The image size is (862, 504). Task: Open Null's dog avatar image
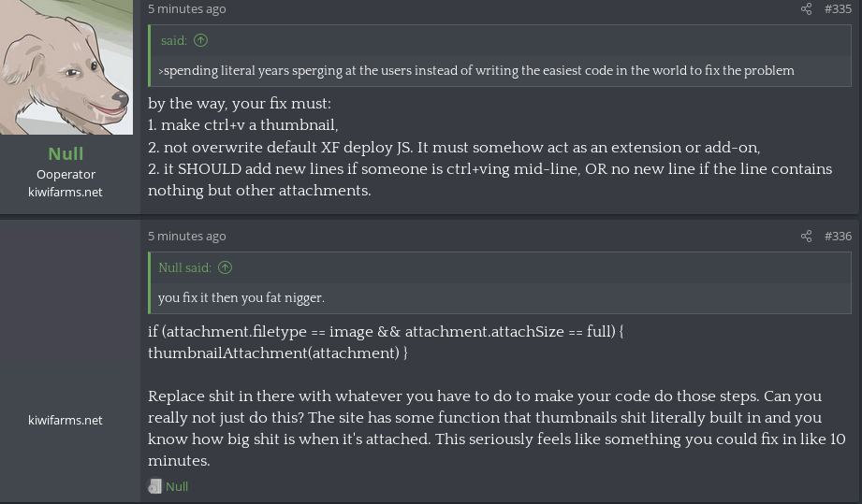coord(66,67)
